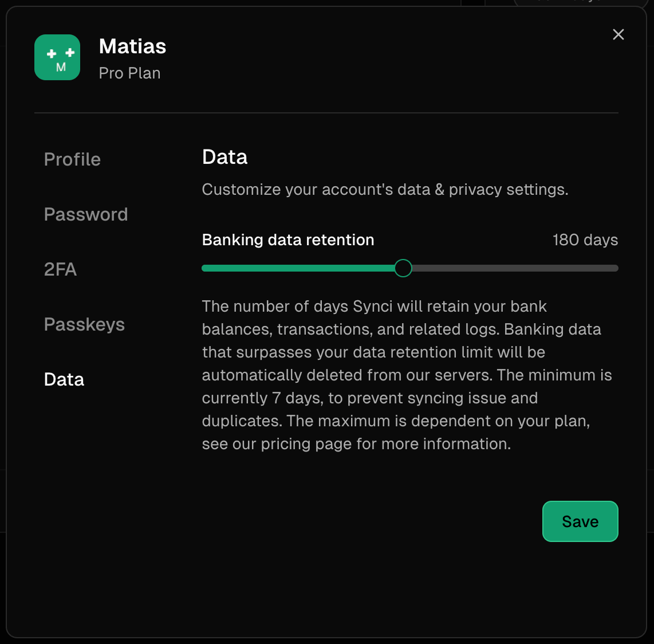Click the retention slider's round handle
Screen dimensions: 654x644
[x=403, y=268]
